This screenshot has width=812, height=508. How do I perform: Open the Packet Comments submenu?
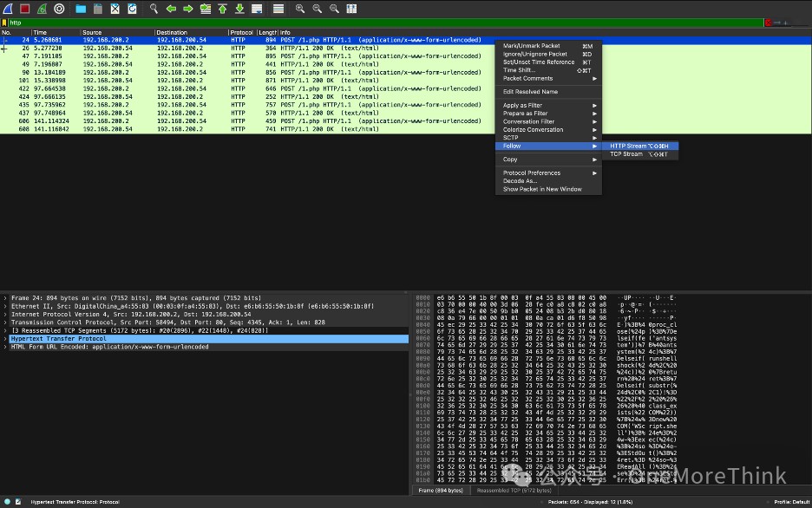pyautogui.click(x=548, y=79)
